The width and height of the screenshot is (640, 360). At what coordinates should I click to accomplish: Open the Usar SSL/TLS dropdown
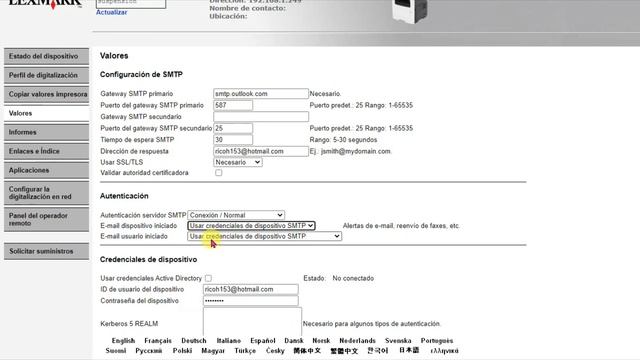(x=238, y=162)
